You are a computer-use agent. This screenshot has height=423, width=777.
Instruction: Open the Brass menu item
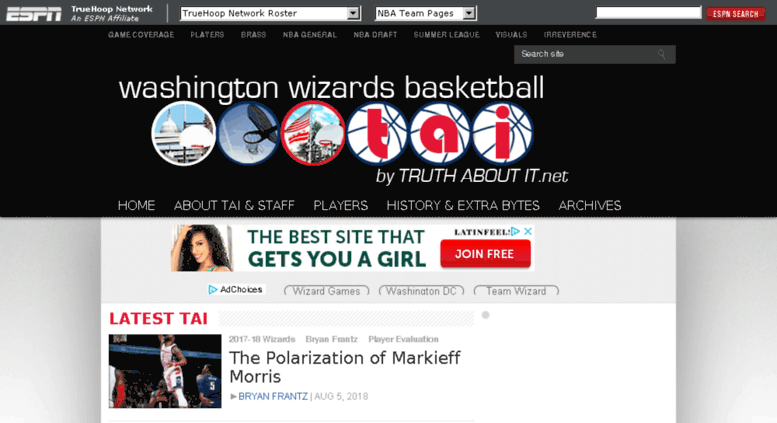pos(253,35)
